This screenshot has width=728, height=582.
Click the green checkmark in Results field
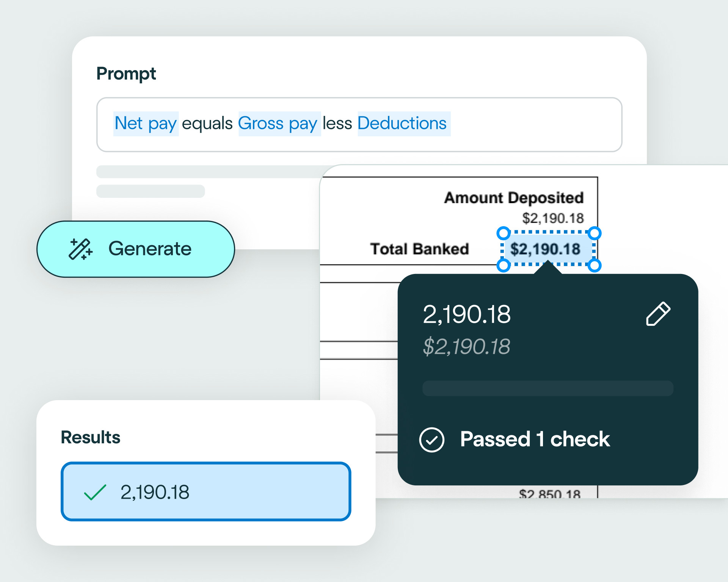pyautogui.click(x=95, y=492)
